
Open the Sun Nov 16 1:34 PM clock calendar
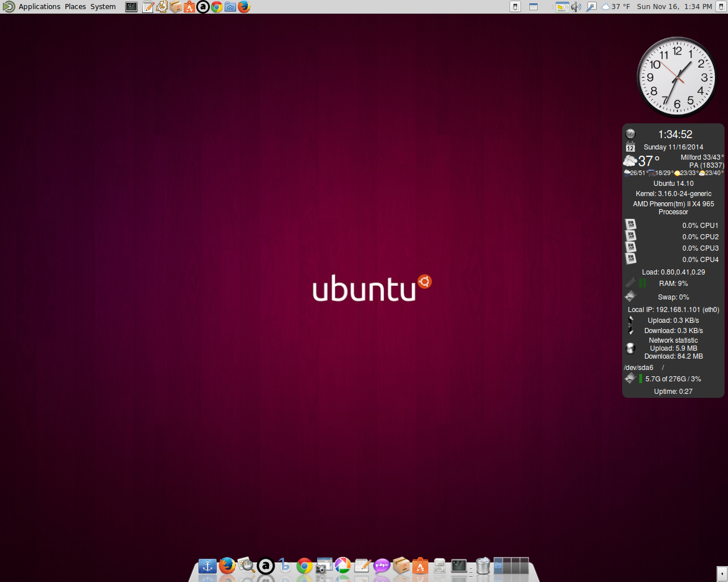pos(675,7)
